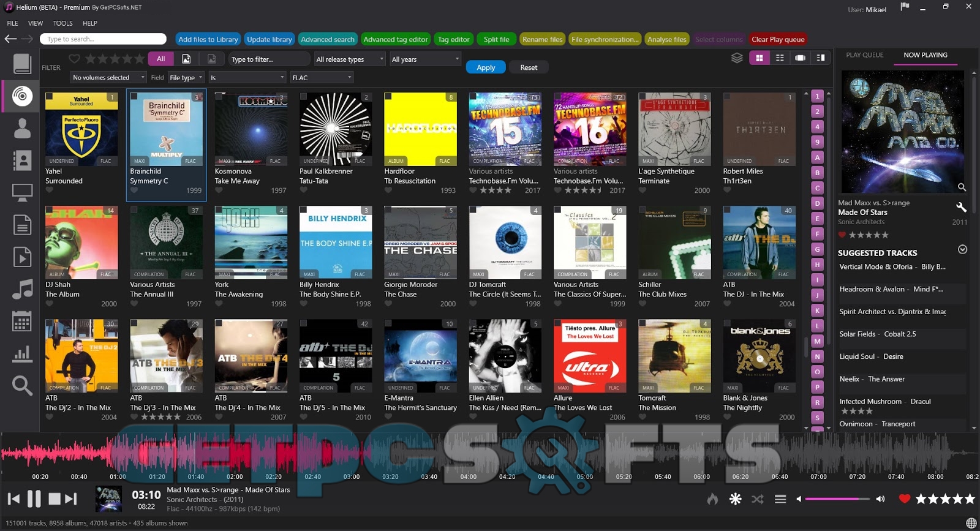Viewport: 980px width, 531px height.
Task: Toggle speaker mute icon right of volume
Action: click(x=880, y=499)
